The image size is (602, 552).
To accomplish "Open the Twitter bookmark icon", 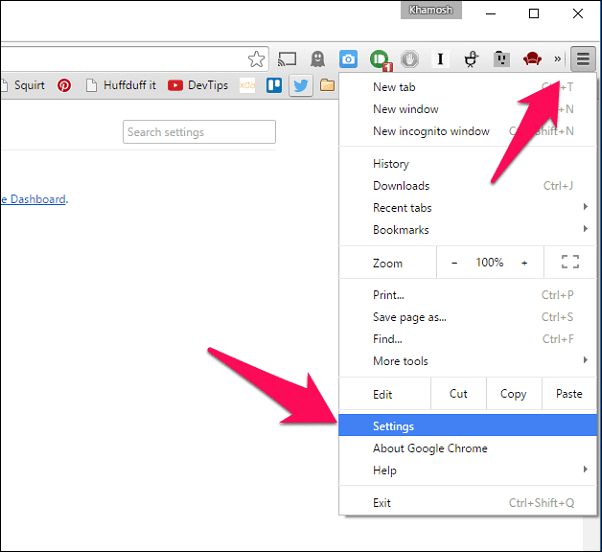I will coord(301,85).
